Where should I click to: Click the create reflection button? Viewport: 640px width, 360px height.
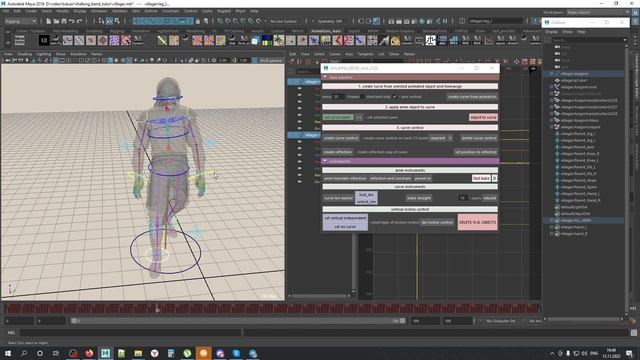click(x=338, y=152)
